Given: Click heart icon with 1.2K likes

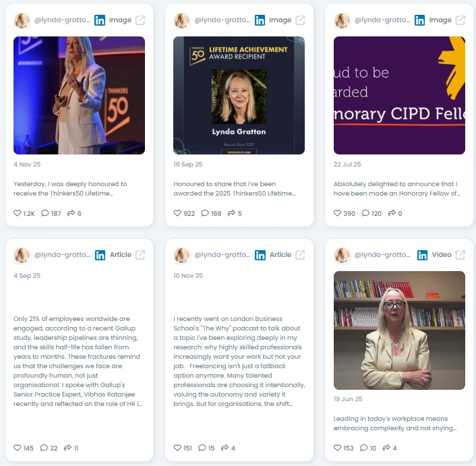Looking at the screenshot, I should point(18,213).
